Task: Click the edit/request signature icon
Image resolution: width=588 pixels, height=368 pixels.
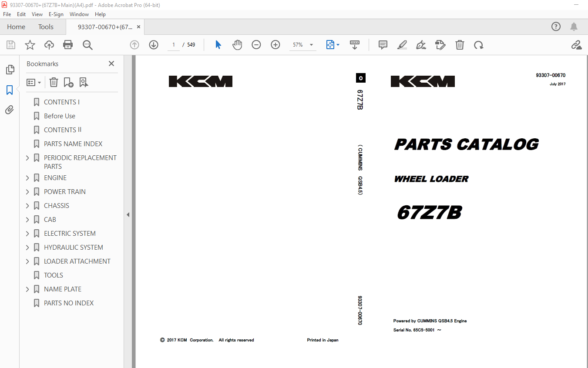Action: [440, 45]
